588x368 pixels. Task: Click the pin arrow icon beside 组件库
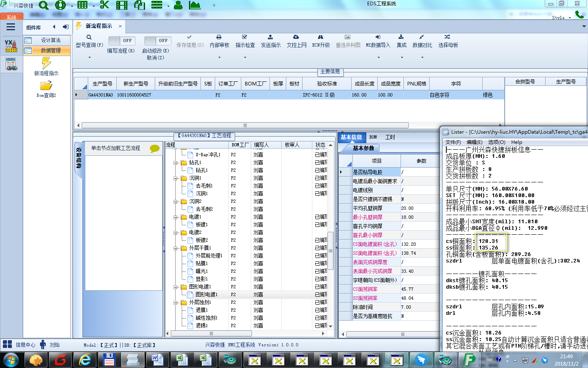point(65,27)
